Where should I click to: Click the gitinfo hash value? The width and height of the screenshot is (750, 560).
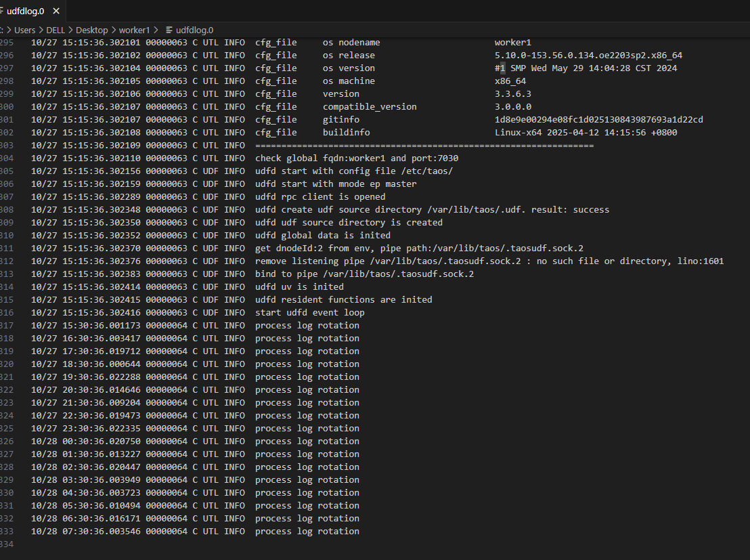[x=598, y=120]
